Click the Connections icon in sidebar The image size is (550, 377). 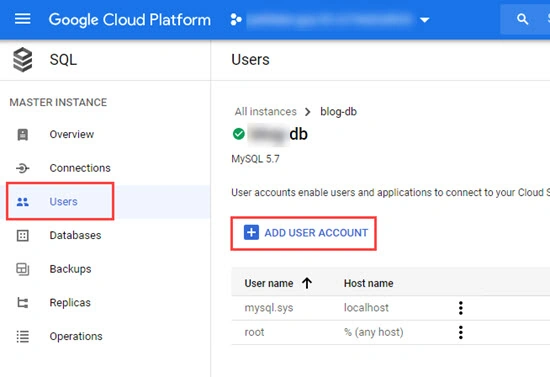23,168
